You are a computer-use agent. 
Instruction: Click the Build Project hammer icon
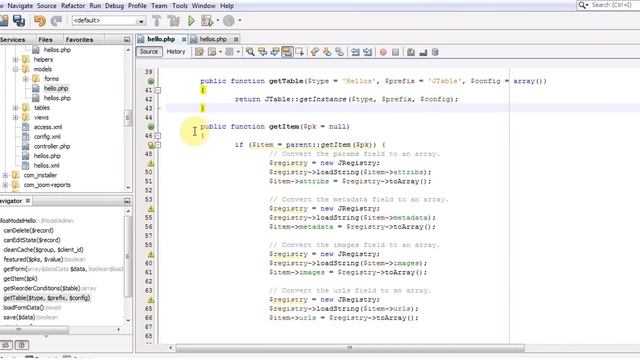157,20
